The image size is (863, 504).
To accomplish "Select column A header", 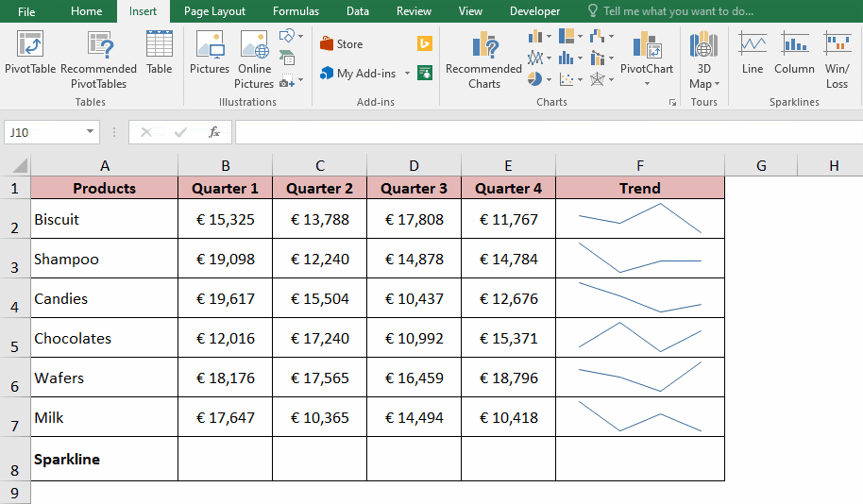I will 105,165.
